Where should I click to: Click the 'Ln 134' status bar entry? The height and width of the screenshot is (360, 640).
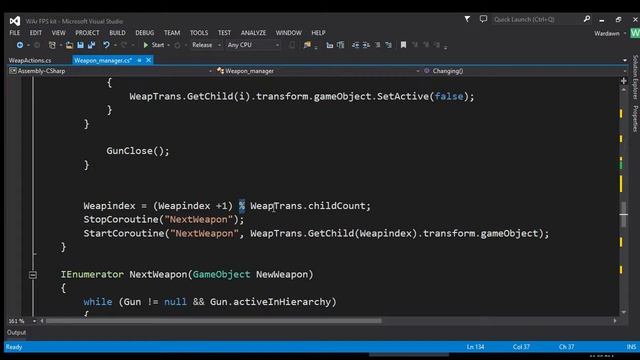tap(476, 347)
